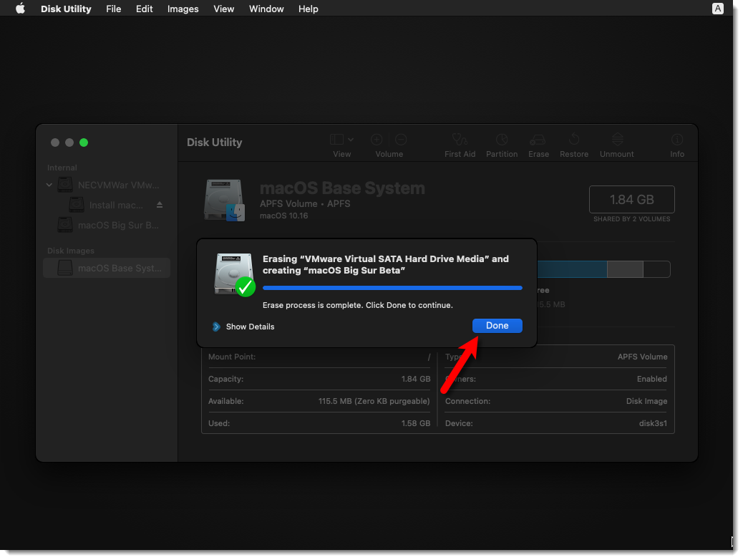Click the 1.84 GB size box
743x560 pixels.
(631, 200)
